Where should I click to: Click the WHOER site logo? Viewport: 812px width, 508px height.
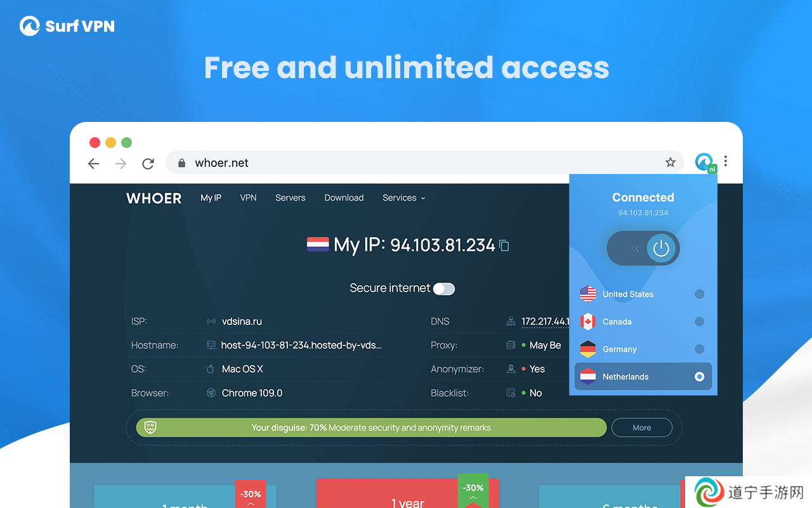154,199
